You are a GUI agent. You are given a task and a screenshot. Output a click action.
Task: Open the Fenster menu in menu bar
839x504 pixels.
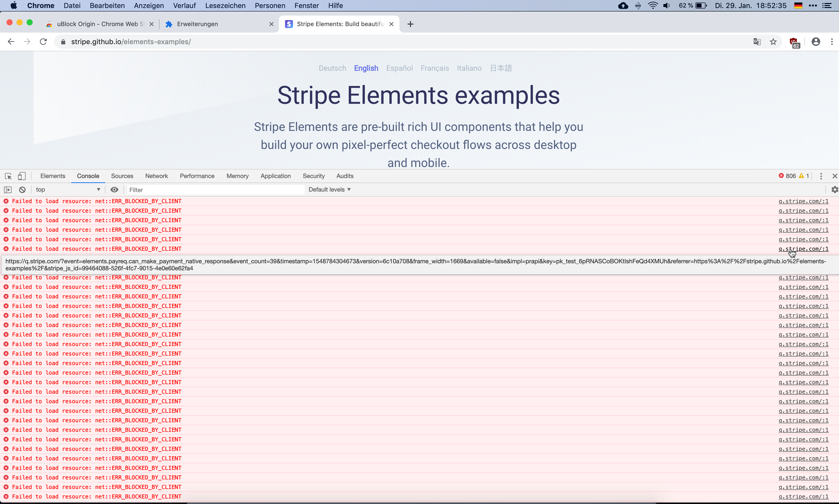(306, 6)
